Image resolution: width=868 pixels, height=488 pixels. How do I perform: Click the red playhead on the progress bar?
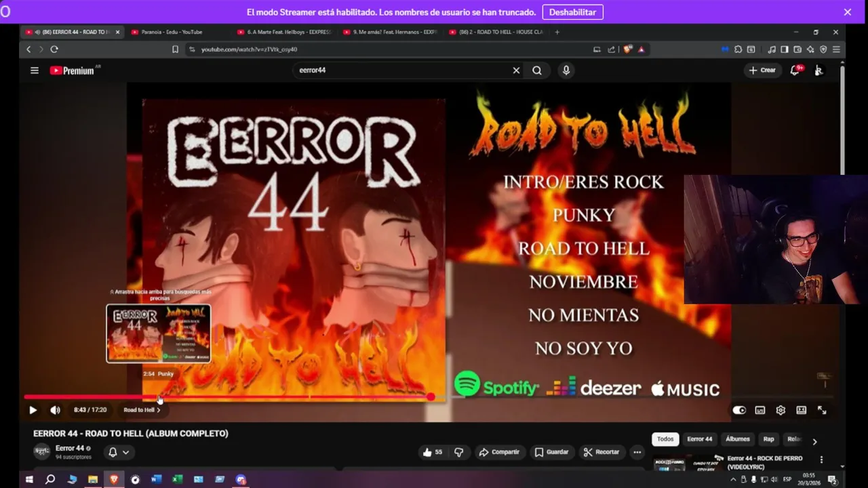click(x=431, y=396)
